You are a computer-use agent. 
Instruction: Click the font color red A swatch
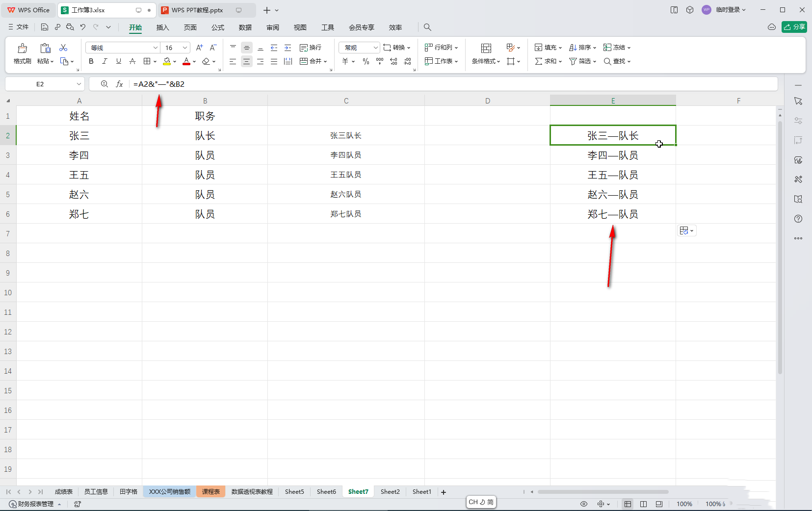pos(186,61)
